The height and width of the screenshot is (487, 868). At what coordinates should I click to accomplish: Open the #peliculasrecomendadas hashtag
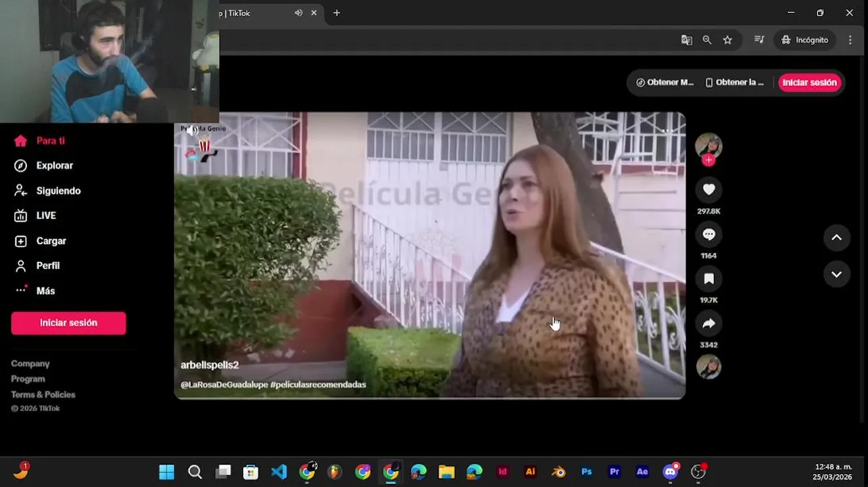pos(318,385)
